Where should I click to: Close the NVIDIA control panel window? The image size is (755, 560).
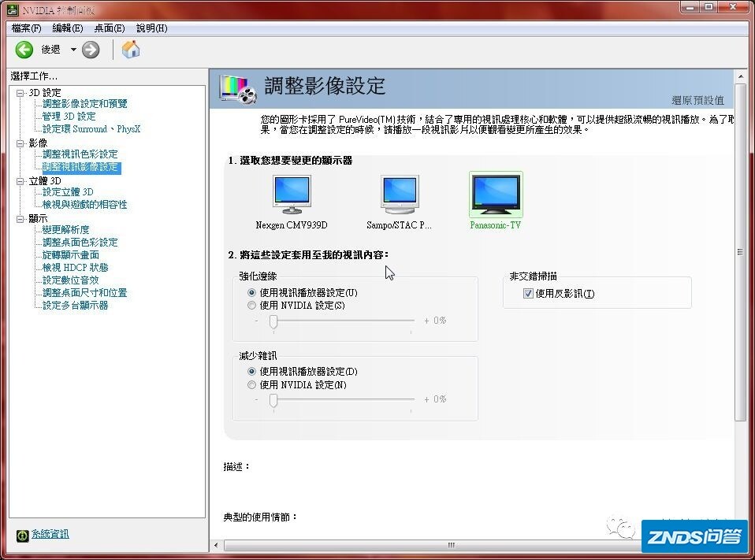[734, 7]
